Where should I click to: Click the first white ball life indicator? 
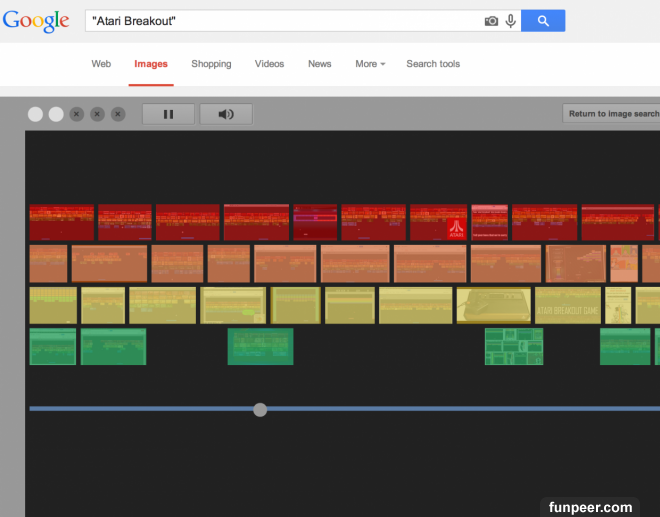pyautogui.click(x=35, y=114)
